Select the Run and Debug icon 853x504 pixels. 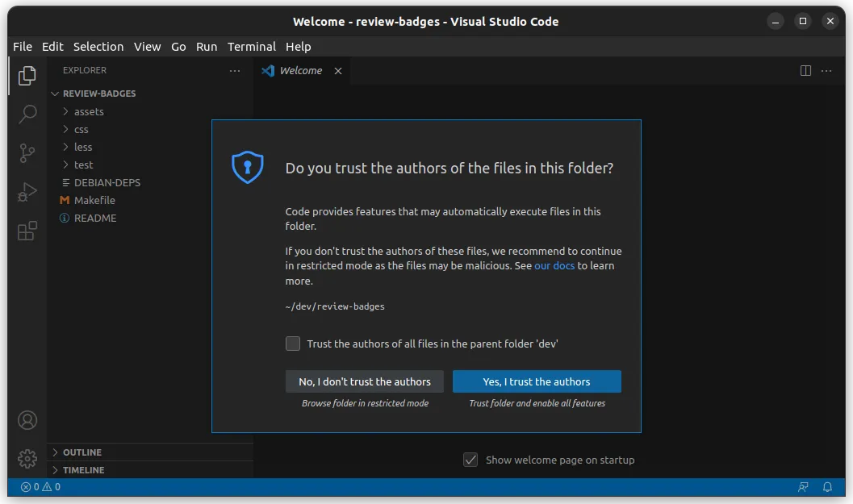[27, 192]
